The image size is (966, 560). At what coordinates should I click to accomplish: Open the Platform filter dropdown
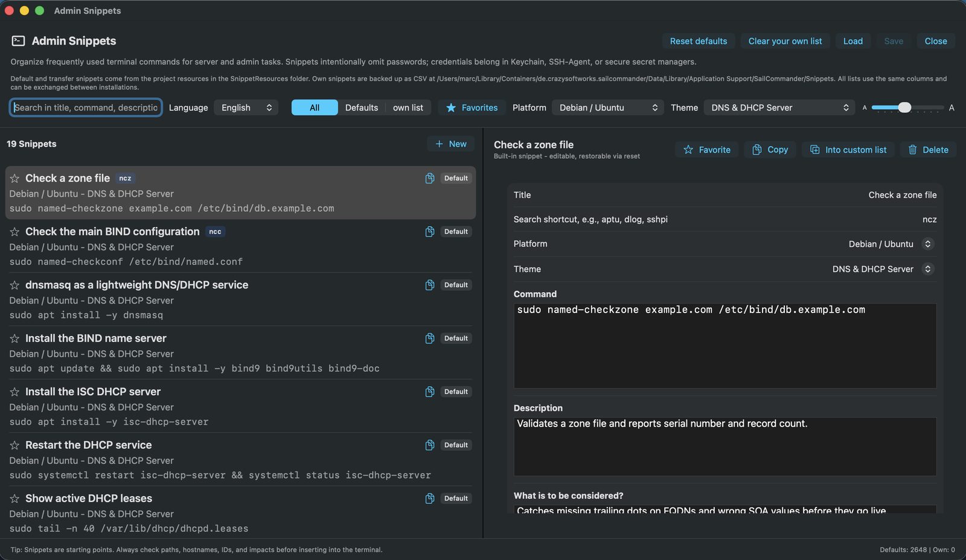point(608,107)
